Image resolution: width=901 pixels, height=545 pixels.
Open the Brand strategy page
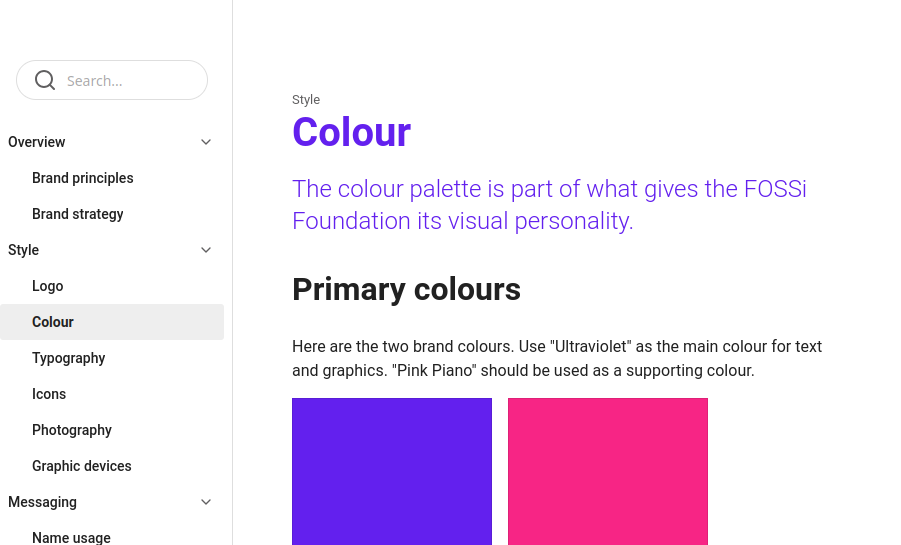click(x=78, y=214)
